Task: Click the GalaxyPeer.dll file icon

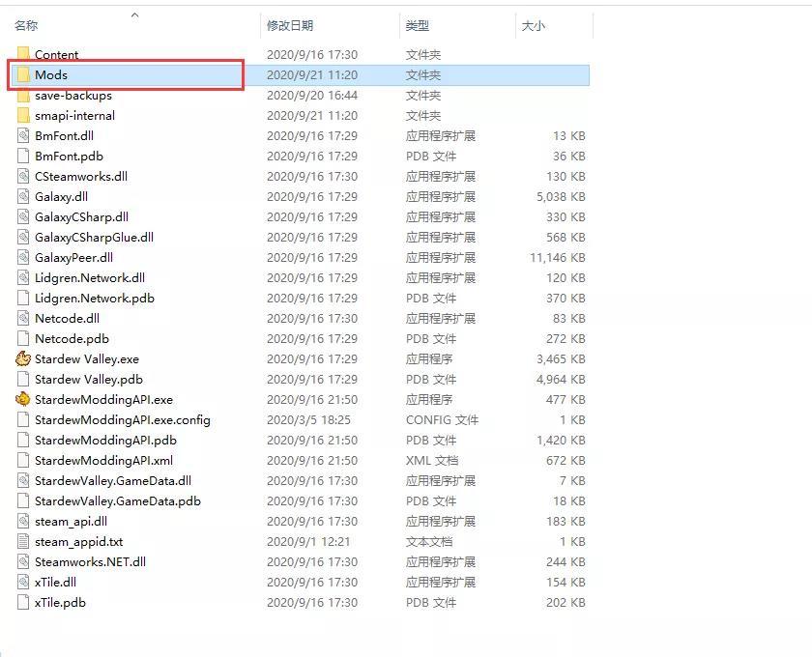Action: 23,257
